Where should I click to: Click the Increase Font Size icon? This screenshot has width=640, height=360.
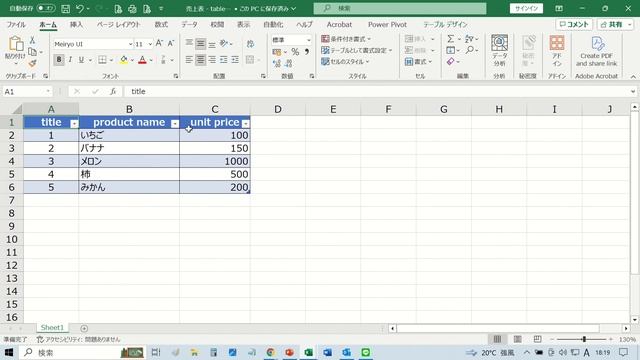160,43
